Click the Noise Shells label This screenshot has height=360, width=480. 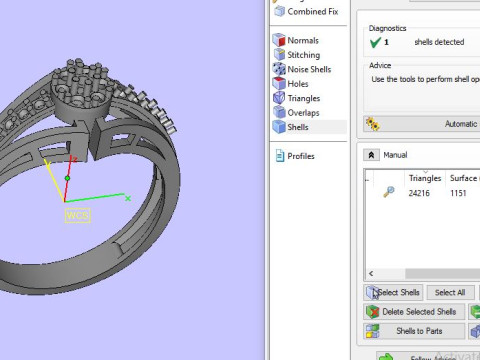point(309,69)
